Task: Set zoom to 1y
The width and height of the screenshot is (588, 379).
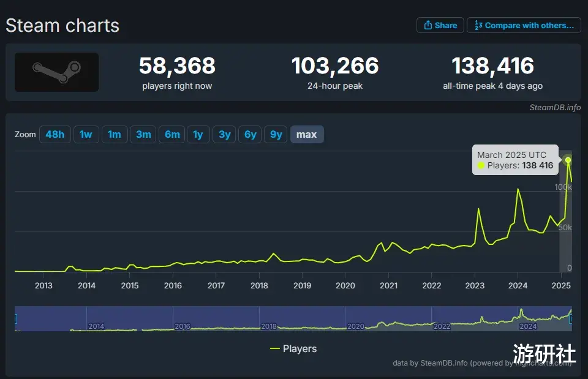Action: tap(198, 134)
